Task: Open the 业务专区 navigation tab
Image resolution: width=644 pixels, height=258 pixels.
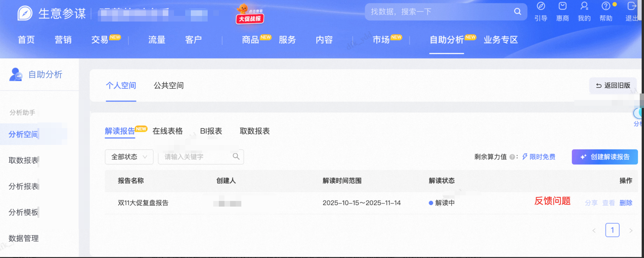Action: click(x=500, y=40)
